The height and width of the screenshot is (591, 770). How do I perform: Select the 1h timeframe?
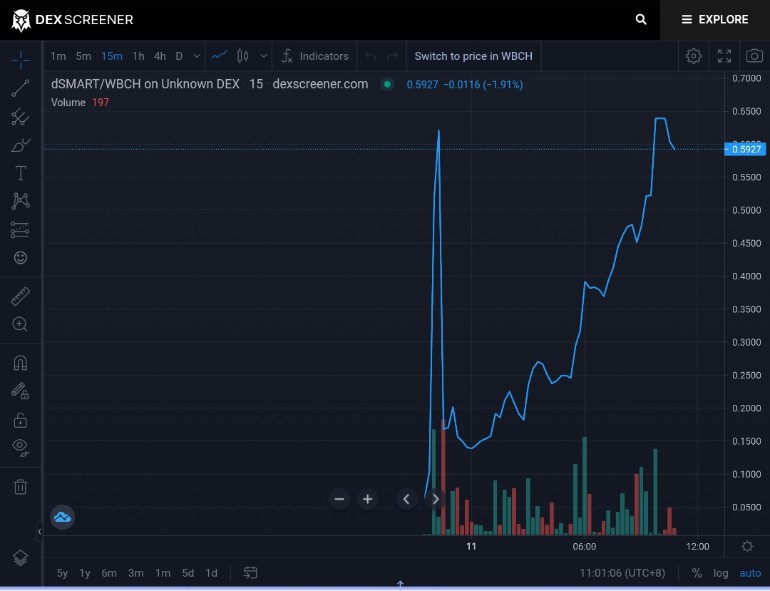[x=138, y=56]
